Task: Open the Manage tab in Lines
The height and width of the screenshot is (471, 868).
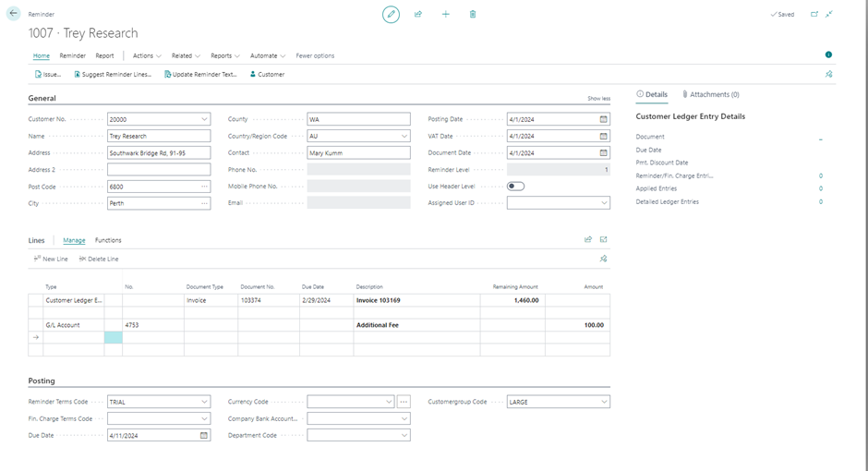Action: click(x=74, y=240)
